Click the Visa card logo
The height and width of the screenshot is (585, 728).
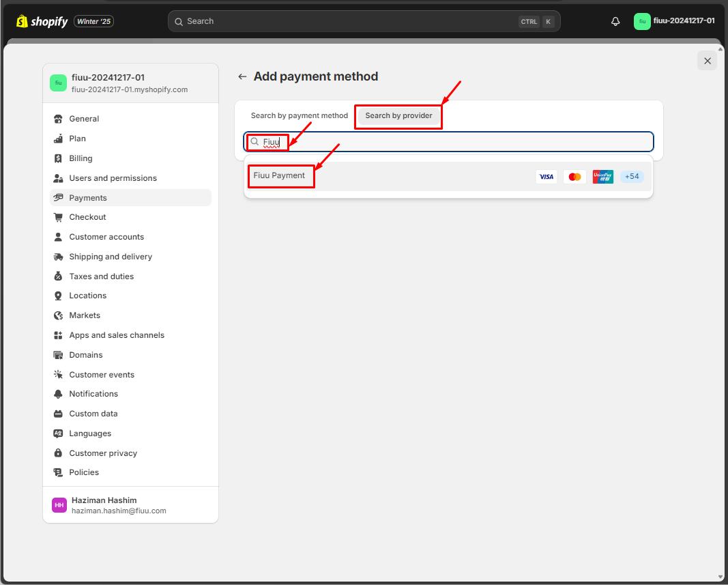click(x=547, y=177)
